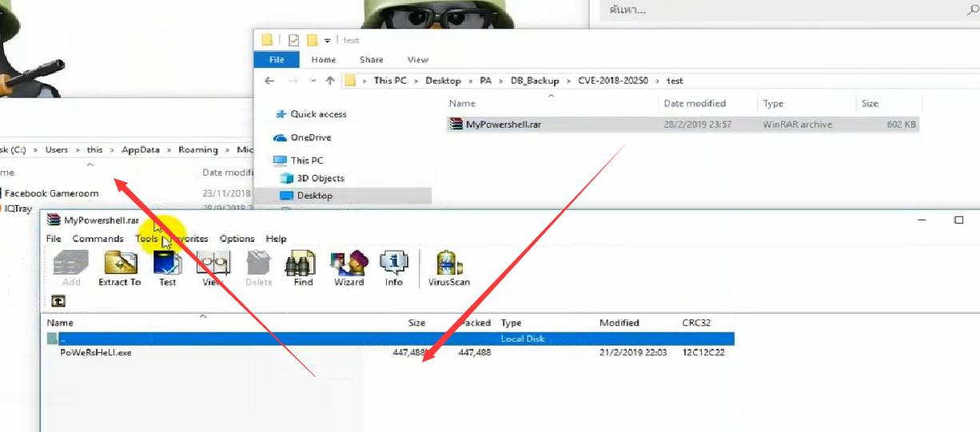Sort WinRAR list by Name column

(x=60, y=323)
